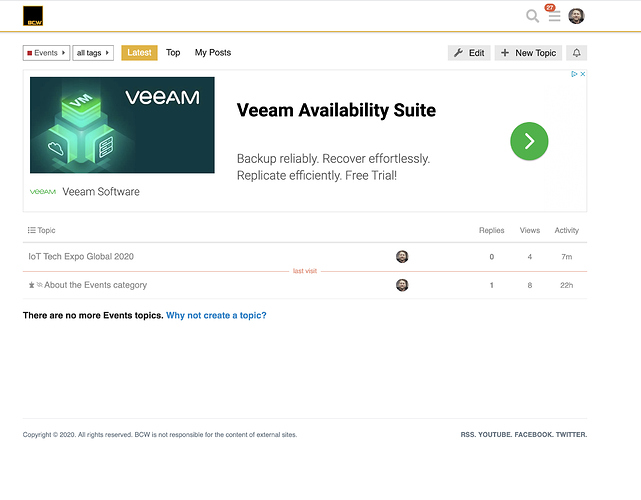Switch to the Top tab

173,53
